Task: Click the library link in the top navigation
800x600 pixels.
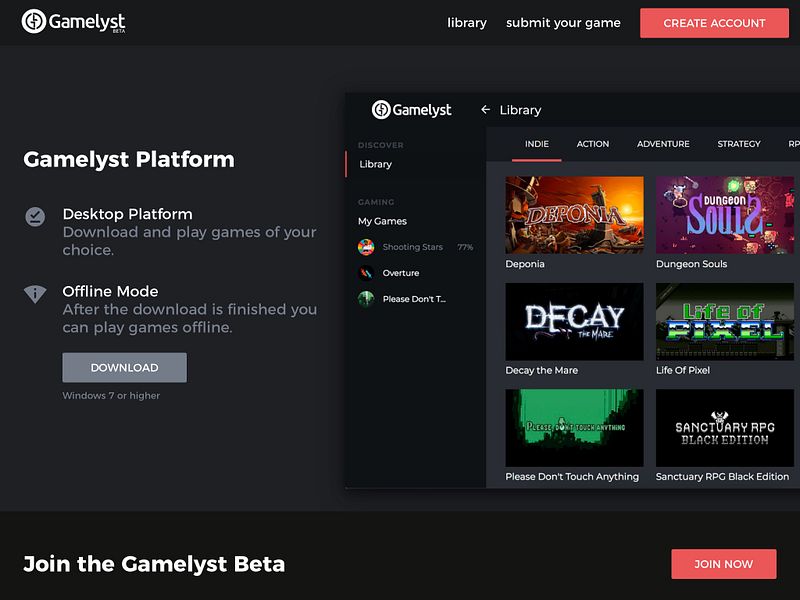Action: (x=466, y=22)
